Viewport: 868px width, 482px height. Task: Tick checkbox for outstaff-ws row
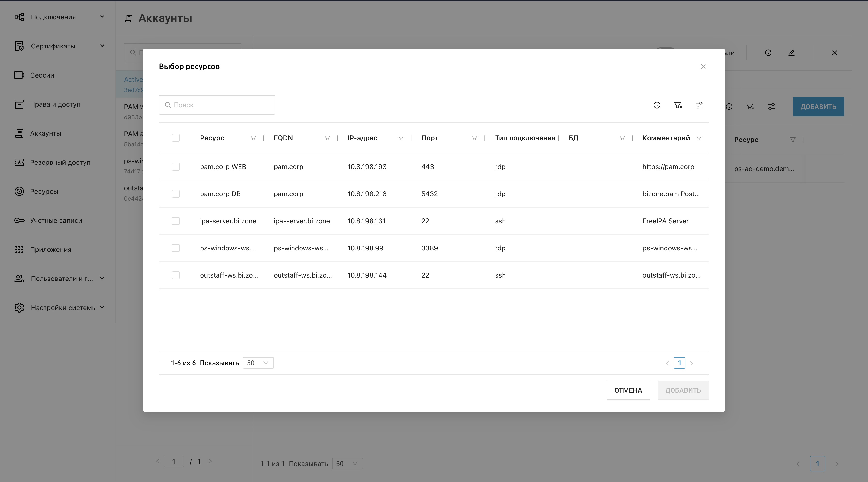coord(176,275)
